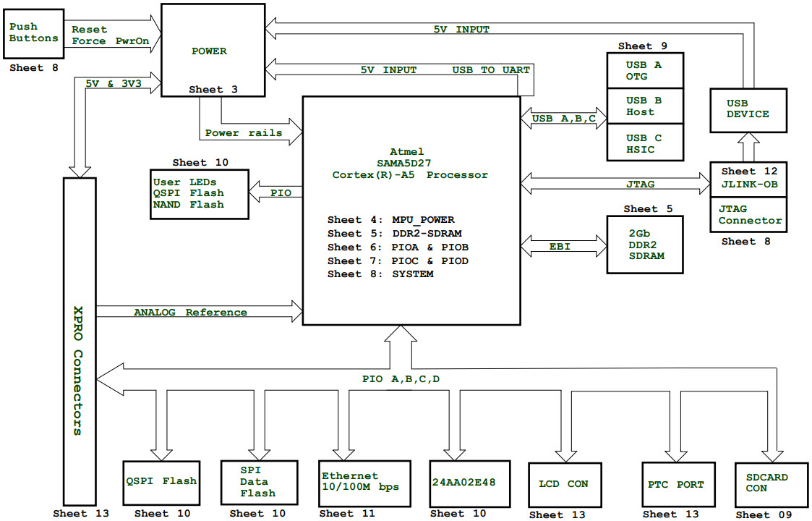Click the 24AA02E48 block
812x521 pixels.
tap(466, 481)
